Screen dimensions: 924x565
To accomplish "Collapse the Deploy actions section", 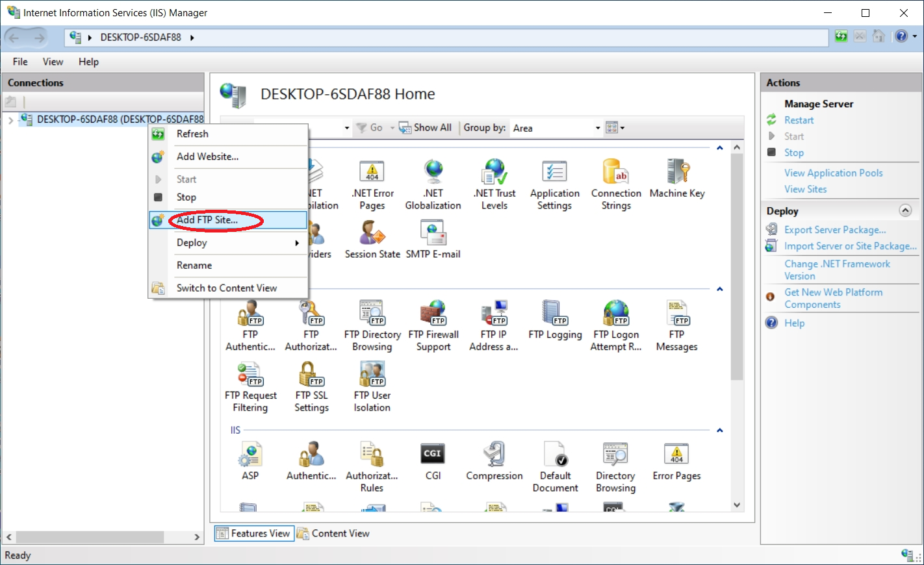I will 905,210.
